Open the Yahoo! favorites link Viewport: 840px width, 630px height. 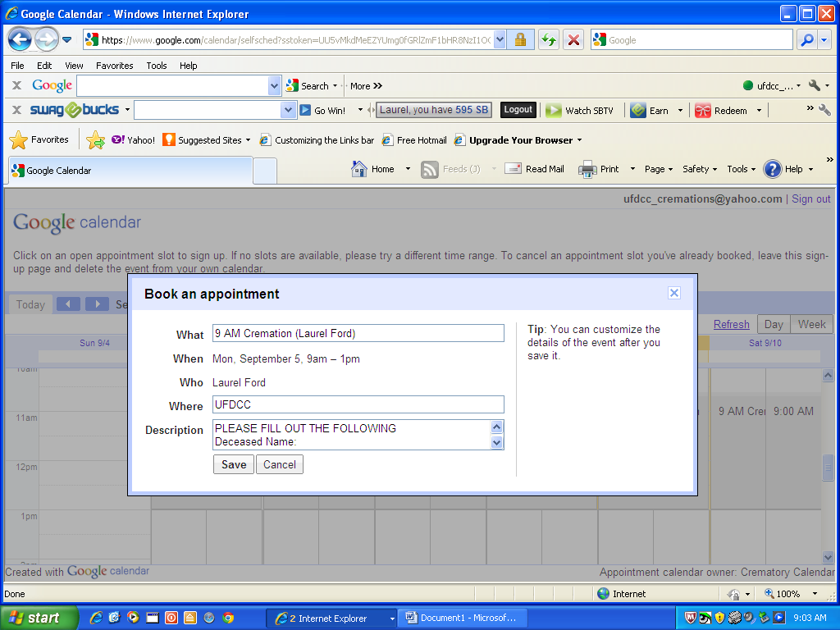tap(134, 139)
